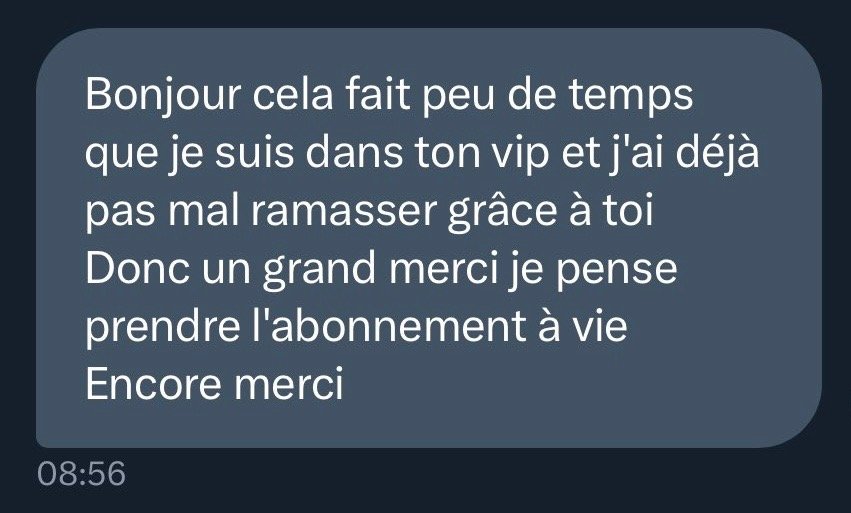Select the received message bubble
The height and width of the screenshot is (513, 851).
pyautogui.click(x=429, y=238)
